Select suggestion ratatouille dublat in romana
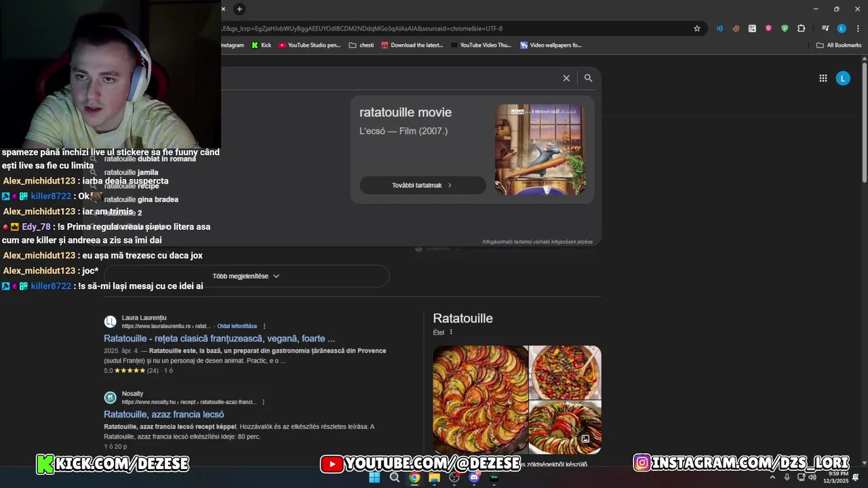The height and width of the screenshot is (488, 868). tap(150, 159)
